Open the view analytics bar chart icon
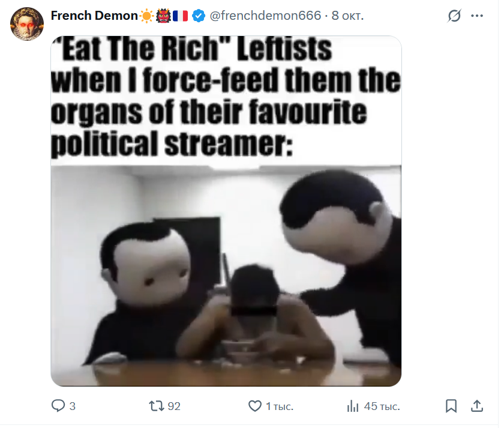This screenshot has width=504, height=428. (353, 406)
